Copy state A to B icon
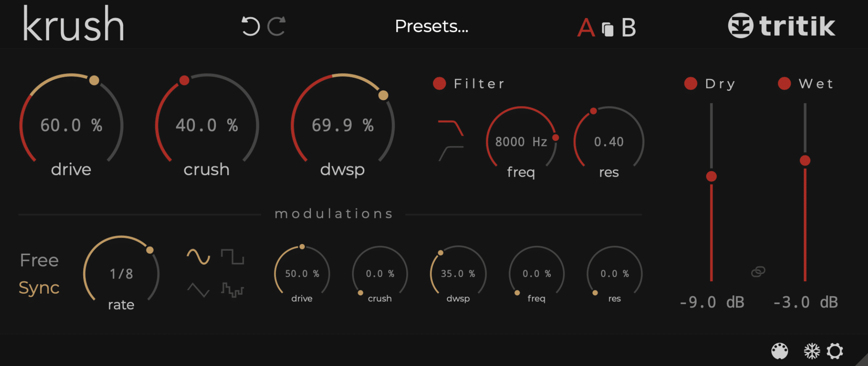868x366 pixels. click(x=608, y=29)
